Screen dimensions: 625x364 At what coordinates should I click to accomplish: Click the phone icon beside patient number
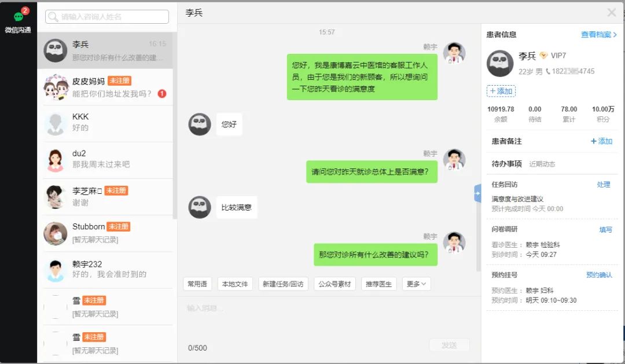(548, 72)
